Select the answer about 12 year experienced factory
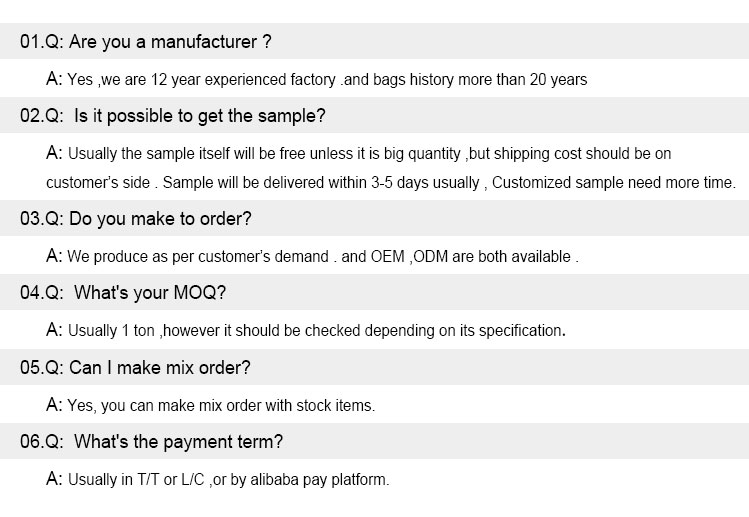The width and height of the screenshot is (749, 517). [317, 79]
